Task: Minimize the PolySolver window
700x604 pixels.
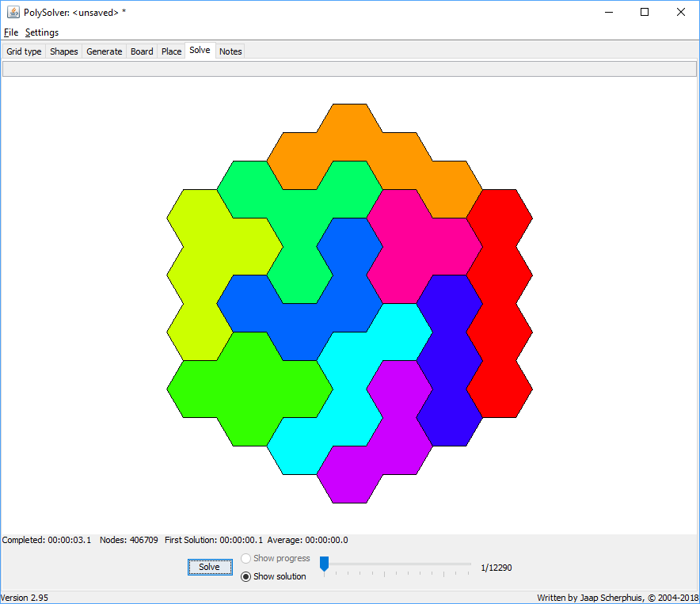Action: 609,12
